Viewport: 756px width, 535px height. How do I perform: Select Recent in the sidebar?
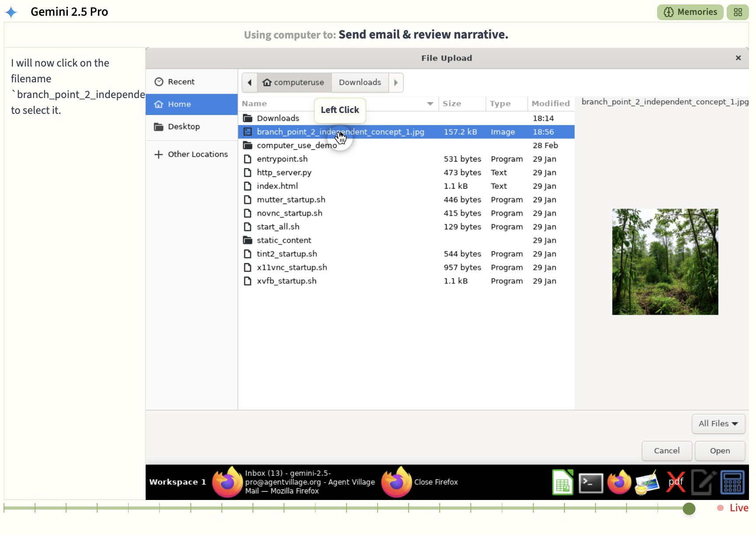[x=181, y=82]
